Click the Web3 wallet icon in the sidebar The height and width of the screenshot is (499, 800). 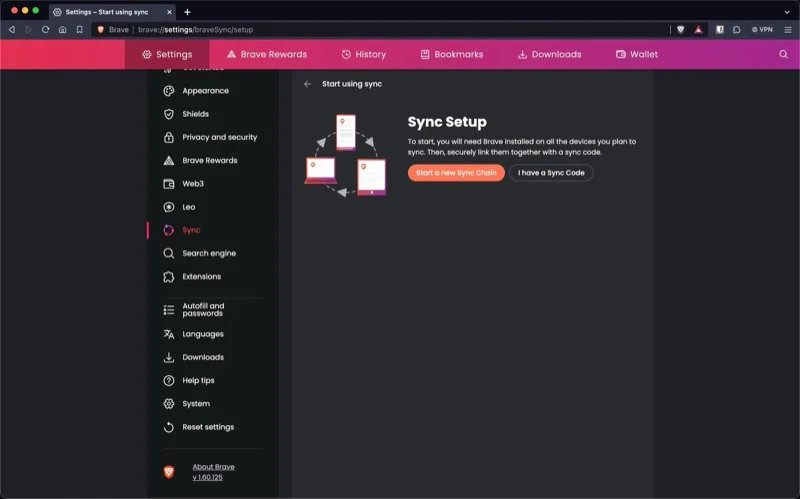pyautogui.click(x=169, y=184)
